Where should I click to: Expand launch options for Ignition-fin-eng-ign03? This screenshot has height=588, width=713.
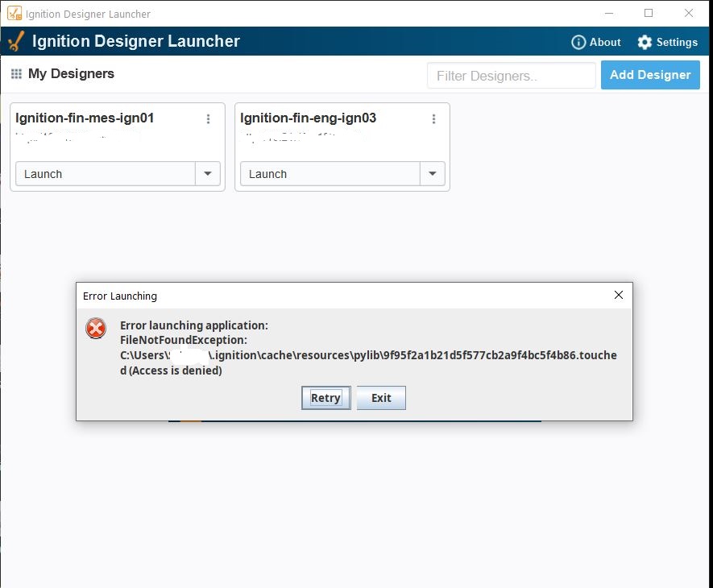433,174
